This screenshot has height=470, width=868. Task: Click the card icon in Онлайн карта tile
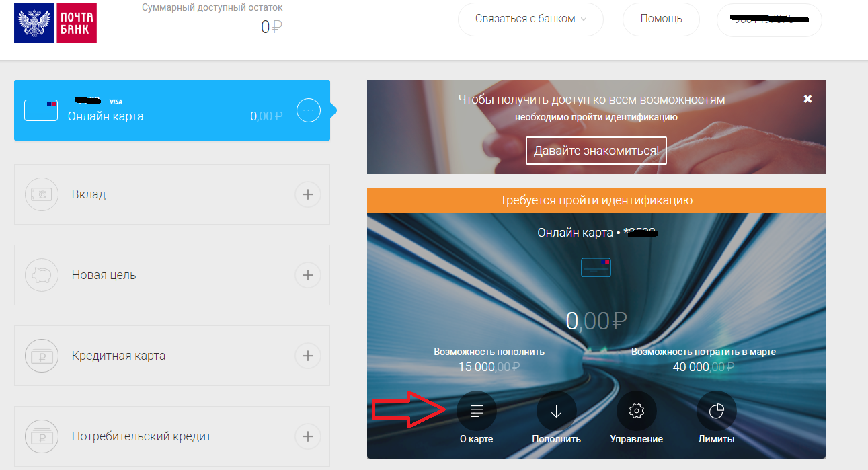(x=41, y=110)
